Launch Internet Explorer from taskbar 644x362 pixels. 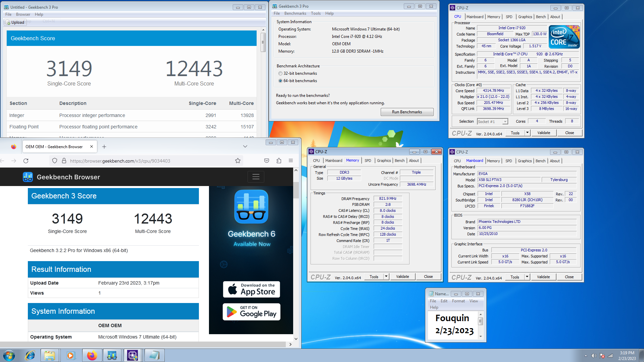tap(30, 355)
